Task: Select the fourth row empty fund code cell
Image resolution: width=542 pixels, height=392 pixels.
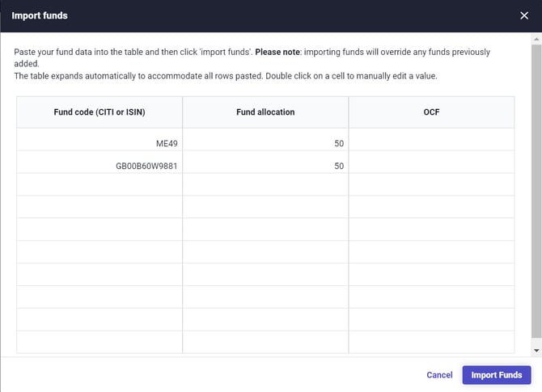Action: click(100, 207)
